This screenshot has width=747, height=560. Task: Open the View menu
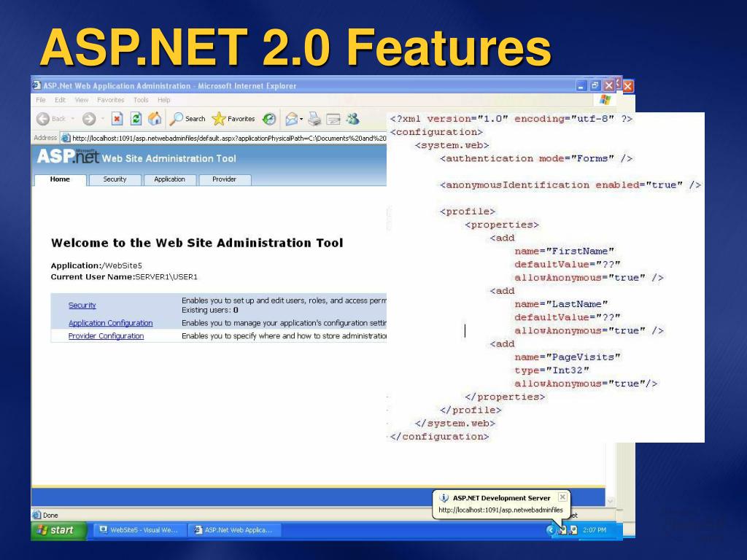coord(82,100)
